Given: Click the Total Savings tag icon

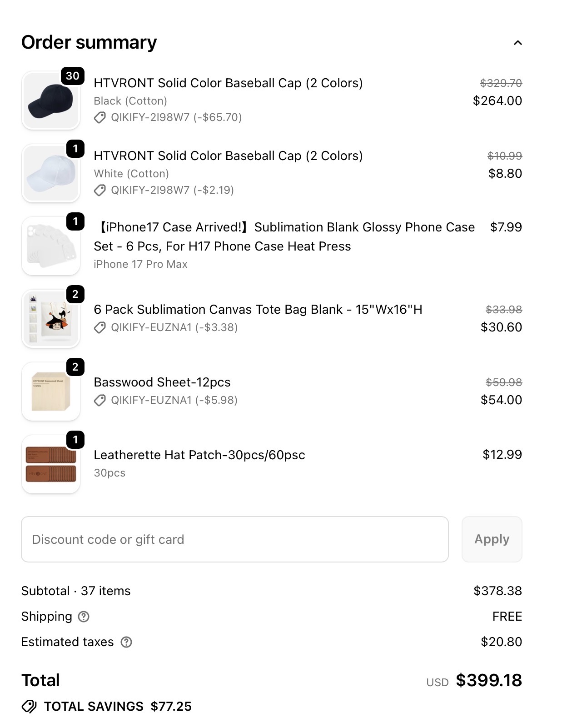Looking at the screenshot, I should [x=30, y=706].
